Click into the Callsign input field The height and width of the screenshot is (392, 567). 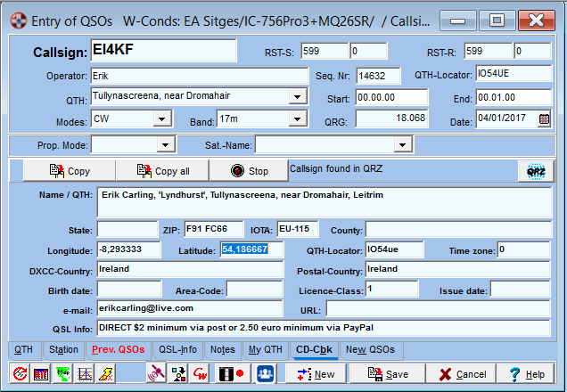tap(161, 52)
